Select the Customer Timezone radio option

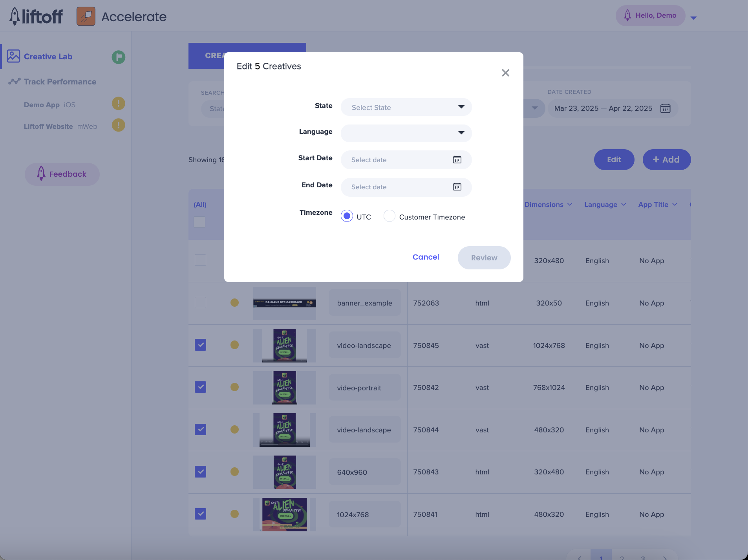pyautogui.click(x=389, y=216)
